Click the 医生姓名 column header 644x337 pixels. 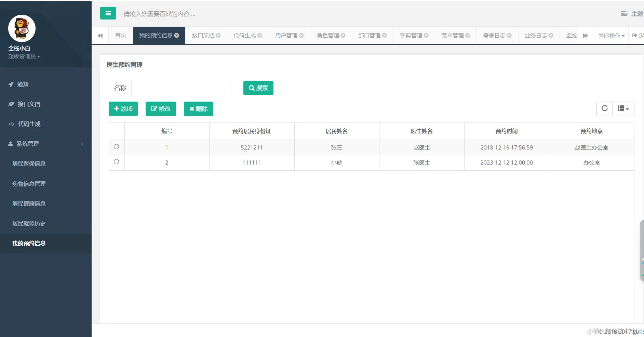pos(421,131)
